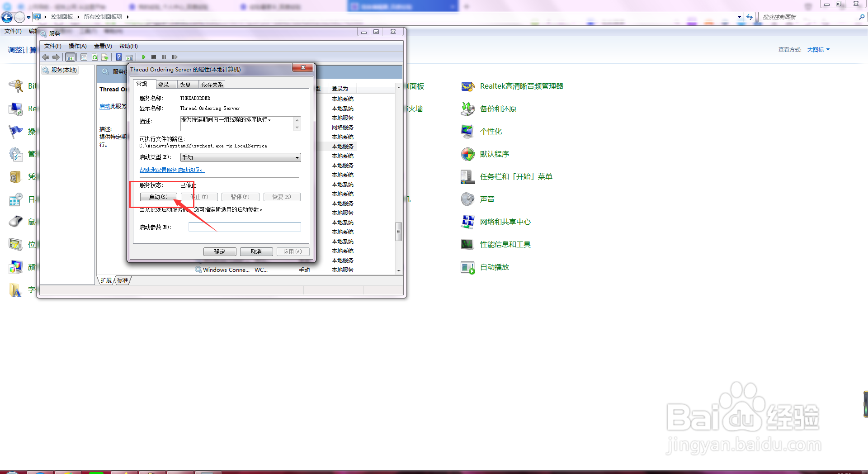The width and height of the screenshot is (868, 474).
Task: Select the 常规 tab
Action: (144, 84)
